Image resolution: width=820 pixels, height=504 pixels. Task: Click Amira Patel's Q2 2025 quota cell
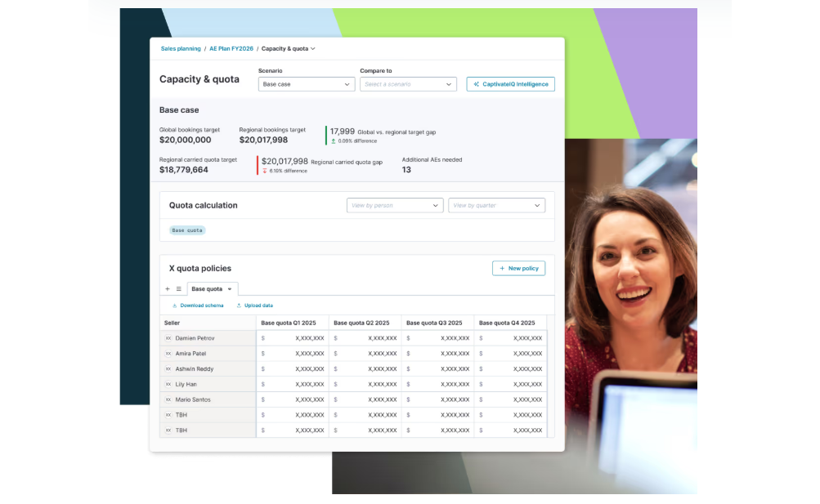(365, 354)
